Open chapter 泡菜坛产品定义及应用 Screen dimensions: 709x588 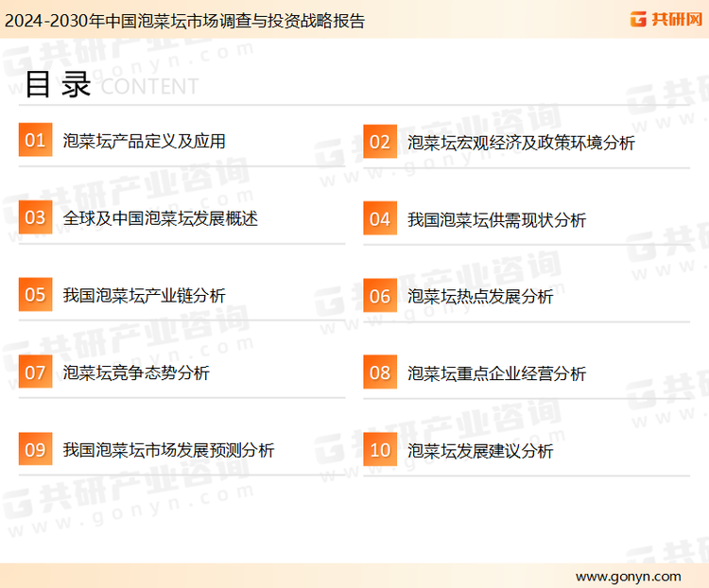click(144, 142)
